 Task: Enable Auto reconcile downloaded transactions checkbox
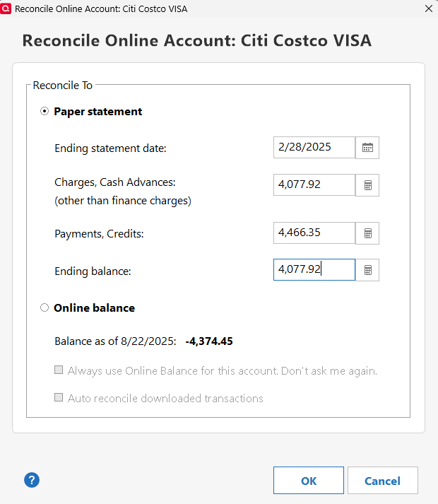[x=59, y=397]
